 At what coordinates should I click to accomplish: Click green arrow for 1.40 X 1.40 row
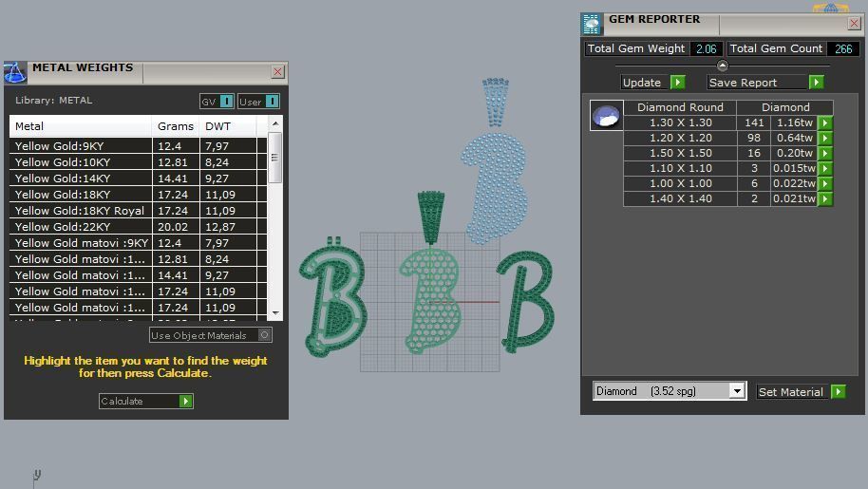(x=825, y=198)
